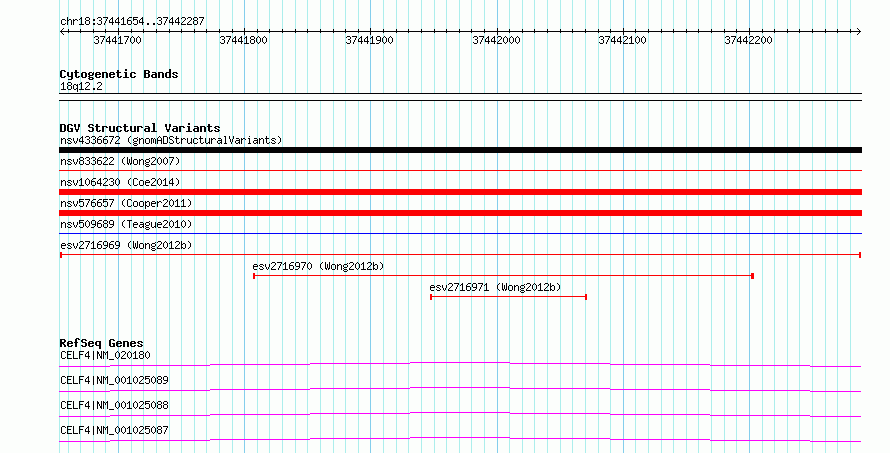Click the Cytogenetic Bands track title
890x453 pixels.
click(x=119, y=74)
